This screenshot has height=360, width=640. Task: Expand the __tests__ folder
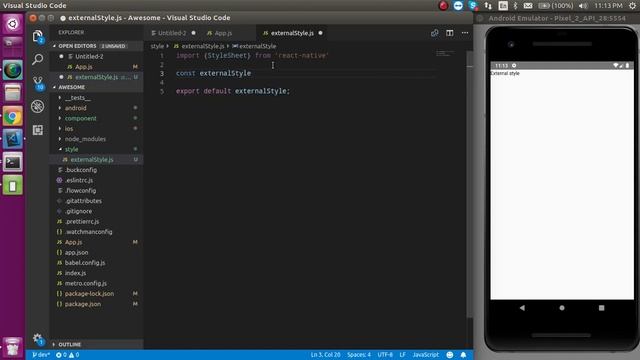pos(96,98)
